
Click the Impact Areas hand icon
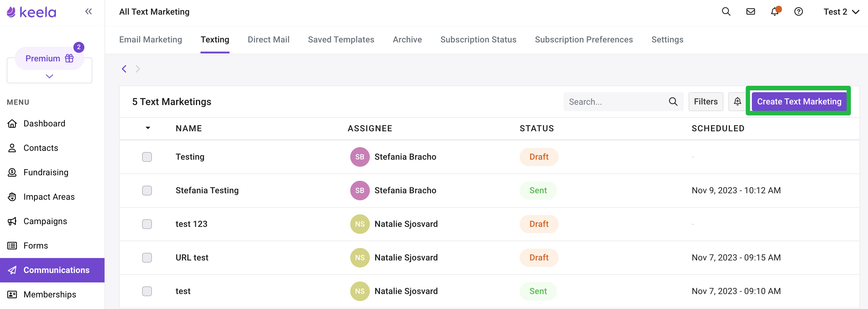click(12, 197)
